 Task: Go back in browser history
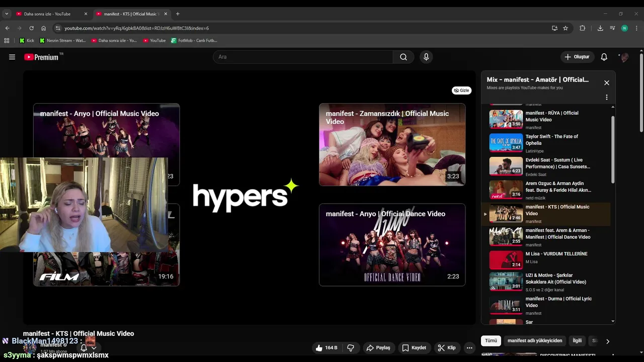pos(7,28)
